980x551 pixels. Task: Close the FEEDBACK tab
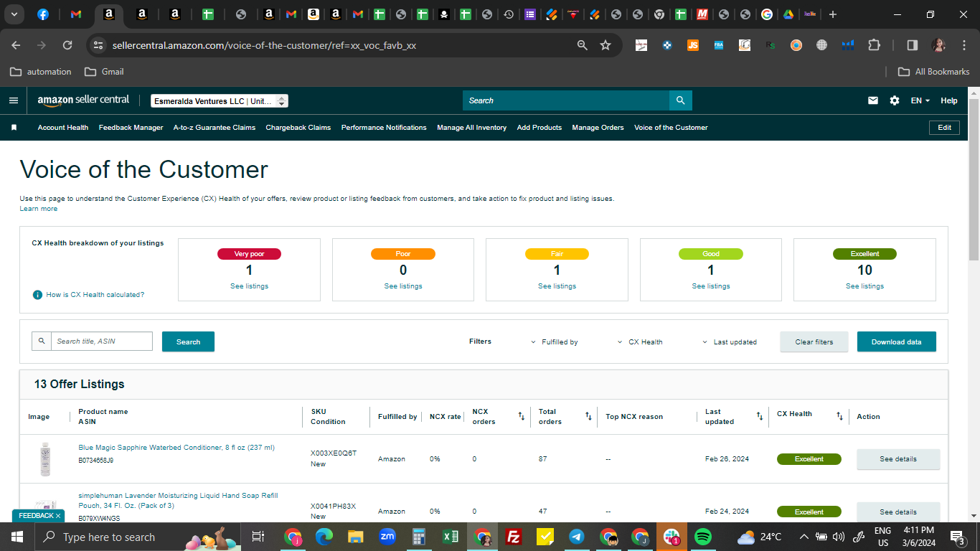[x=58, y=516]
